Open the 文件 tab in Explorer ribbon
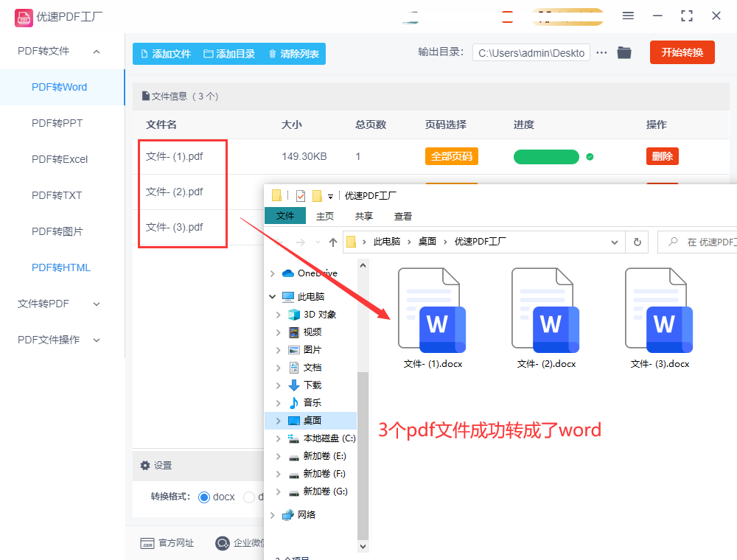737x560 pixels. 285,216
